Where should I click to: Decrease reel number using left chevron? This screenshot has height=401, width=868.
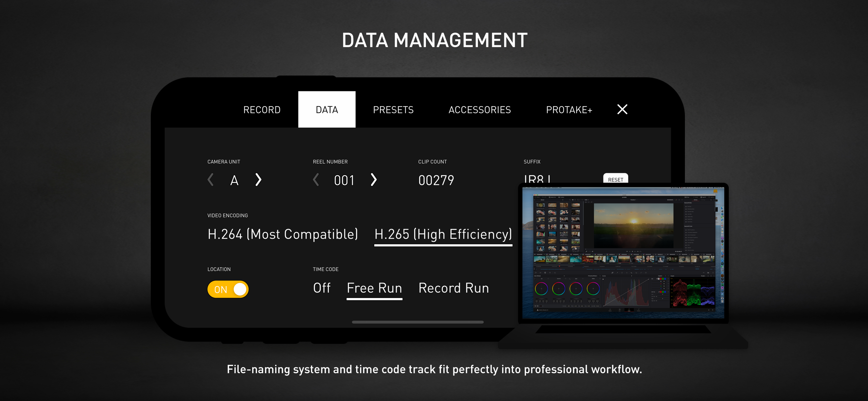tap(316, 180)
